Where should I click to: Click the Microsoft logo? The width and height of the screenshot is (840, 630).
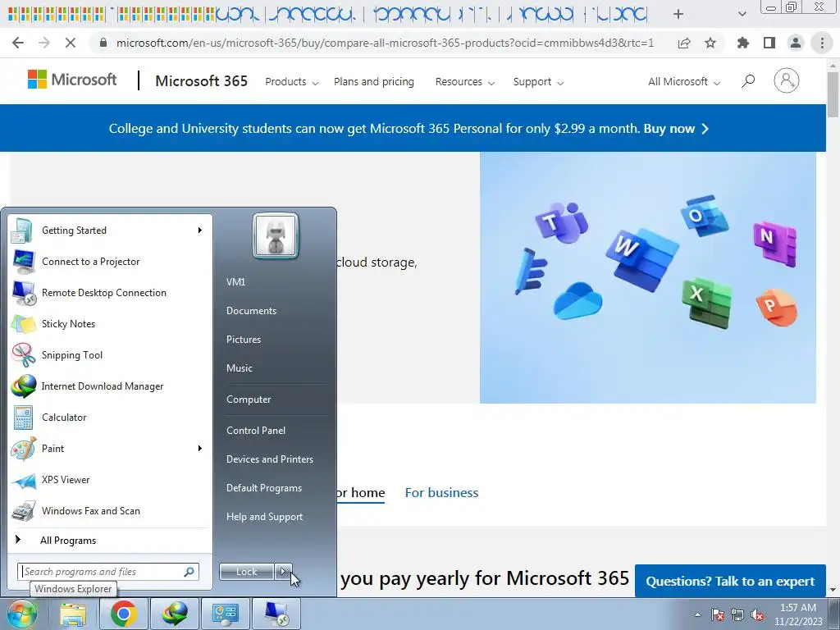pyautogui.click(x=72, y=80)
